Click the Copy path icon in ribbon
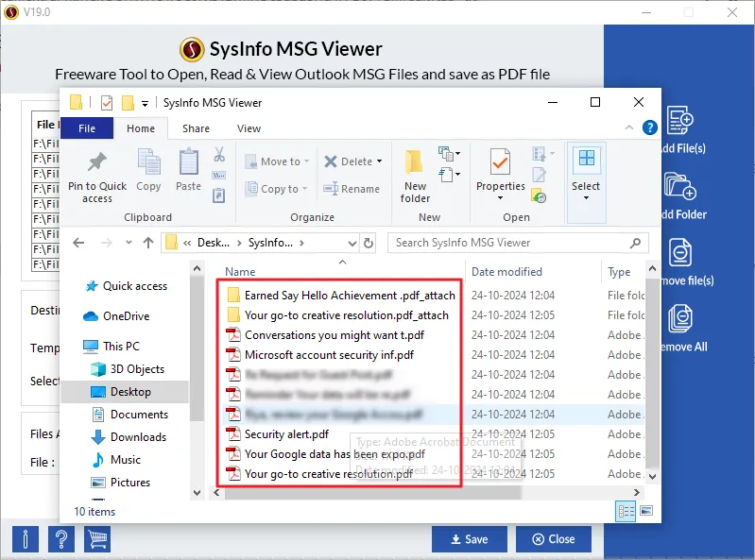Image resolution: width=755 pixels, height=560 pixels. click(219, 175)
